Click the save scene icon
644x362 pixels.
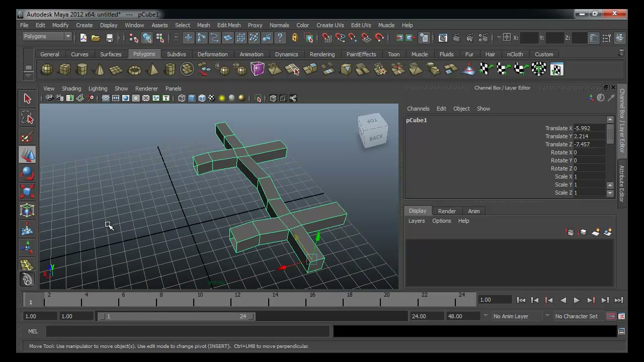point(109,38)
